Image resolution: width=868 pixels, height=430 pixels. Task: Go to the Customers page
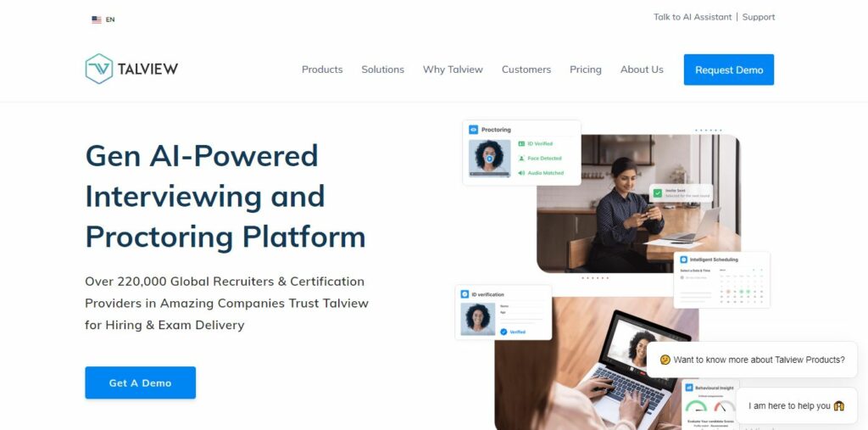point(526,70)
